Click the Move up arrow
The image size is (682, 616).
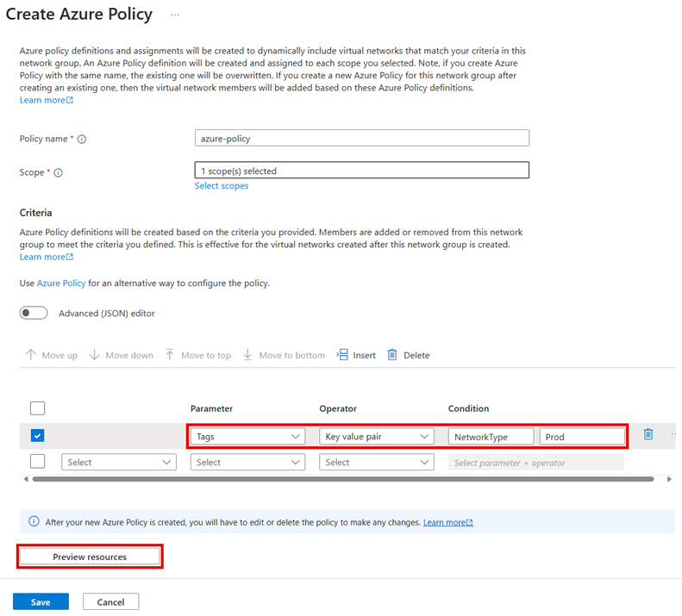coord(31,355)
